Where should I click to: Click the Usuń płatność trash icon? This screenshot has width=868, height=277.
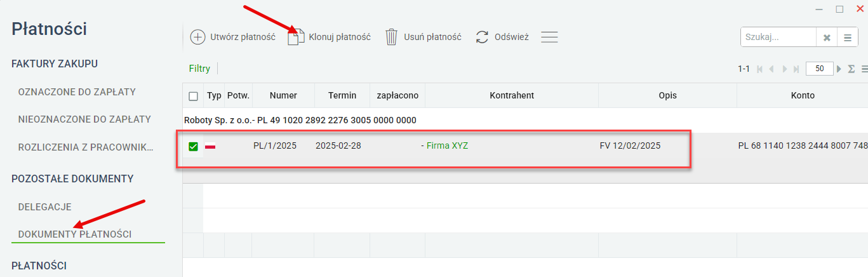392,37
